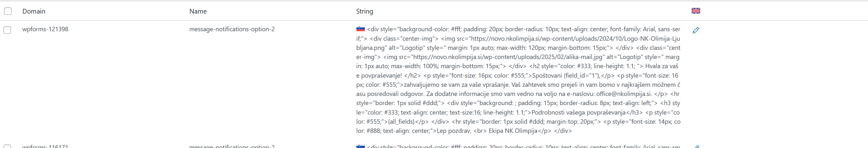This screenshot has width=868, height=148.
Task: Sort by the Domain column header
Action: (x=34, y=11)
